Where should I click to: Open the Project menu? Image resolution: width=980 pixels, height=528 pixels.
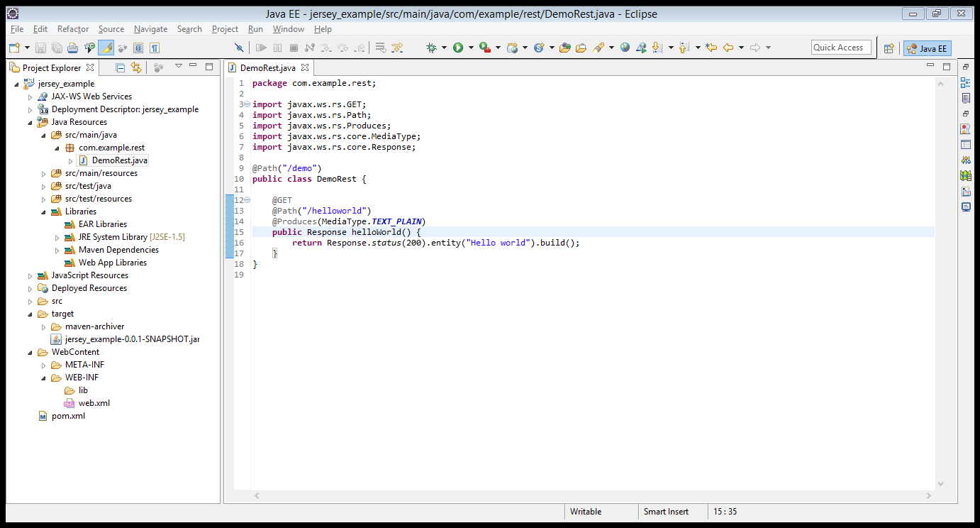point(225,29)
